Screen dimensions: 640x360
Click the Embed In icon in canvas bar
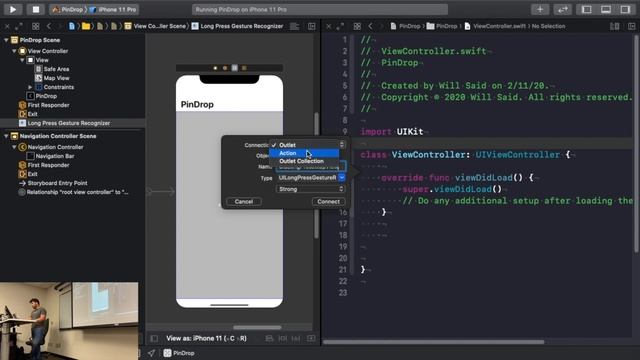pos(311,338)
